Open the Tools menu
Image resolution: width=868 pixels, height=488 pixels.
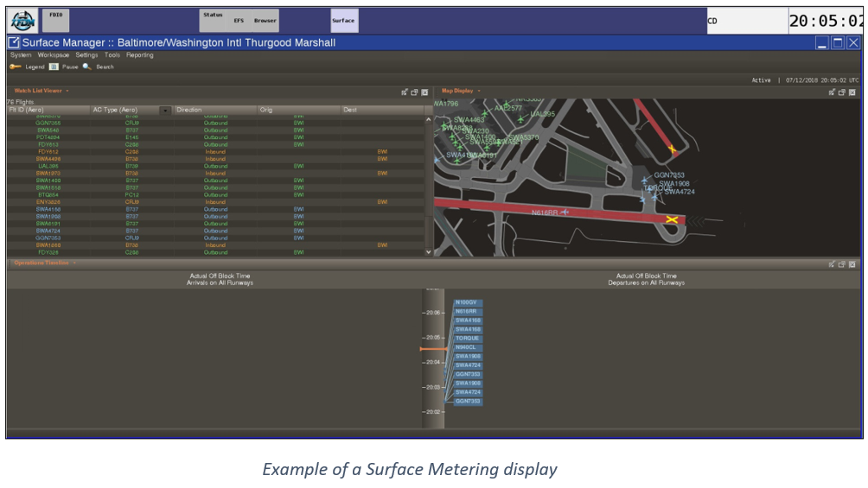click(112, 54)
